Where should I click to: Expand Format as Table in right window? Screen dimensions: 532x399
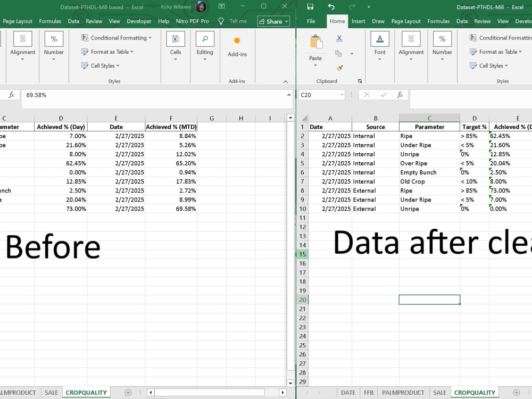pos(496,52)
